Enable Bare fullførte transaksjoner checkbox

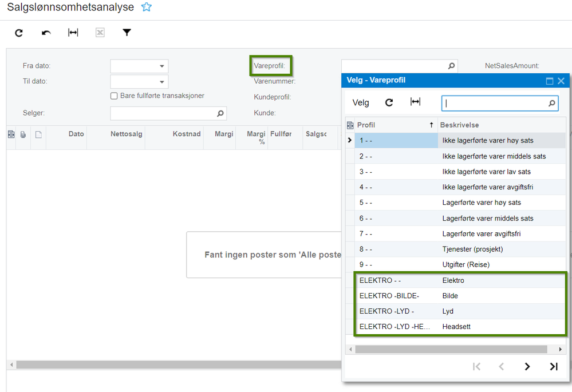point(114,96)
